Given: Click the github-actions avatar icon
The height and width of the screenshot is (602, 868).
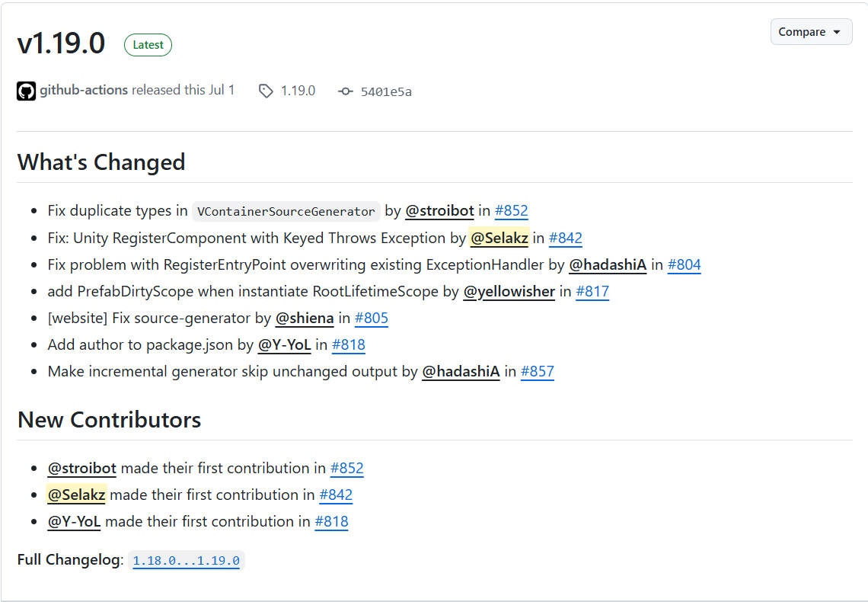Looking at the screenshot, I should tap(26, 91).
